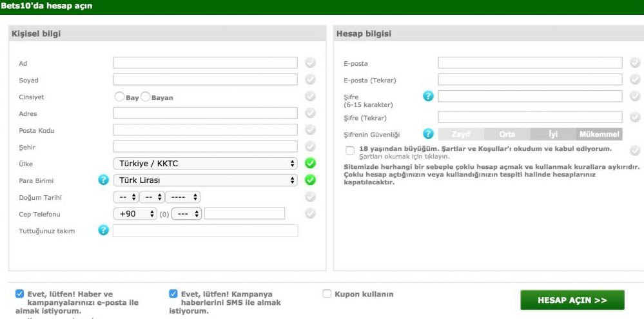Click grey validation check beside E-posta (Tekrar)
Screen dimensions: 644x319
(635, 79)
